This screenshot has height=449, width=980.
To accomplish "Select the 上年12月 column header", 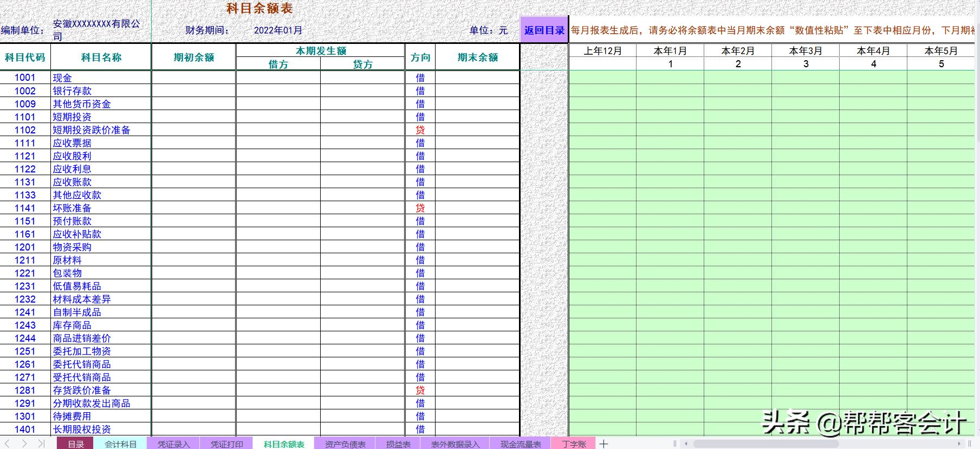I will [602, 51].
